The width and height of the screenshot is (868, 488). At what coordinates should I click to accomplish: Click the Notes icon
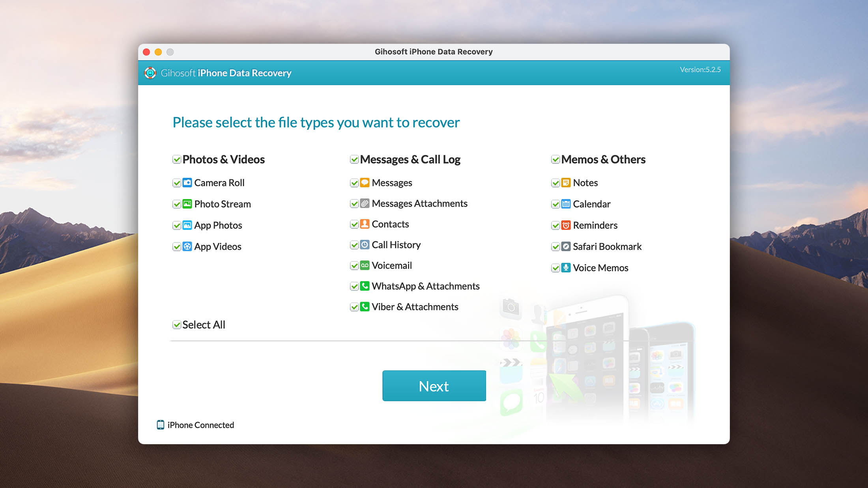(566, 183)
